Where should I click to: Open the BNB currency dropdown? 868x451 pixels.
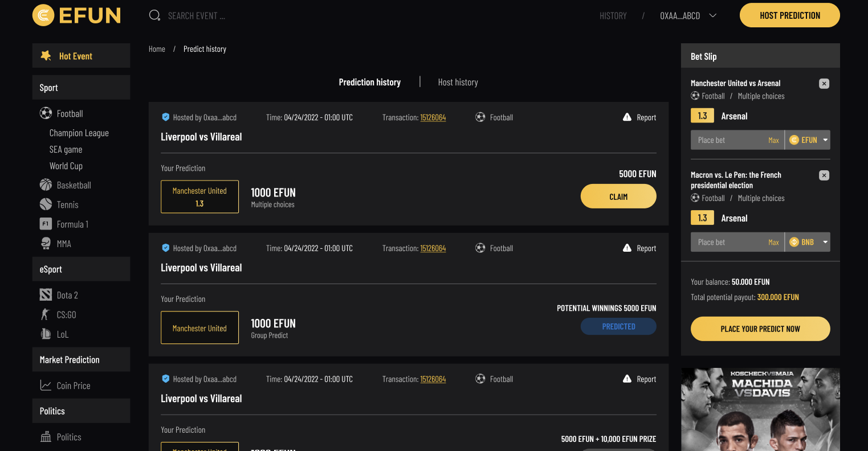pyautogui.click(x=808, y=242)
